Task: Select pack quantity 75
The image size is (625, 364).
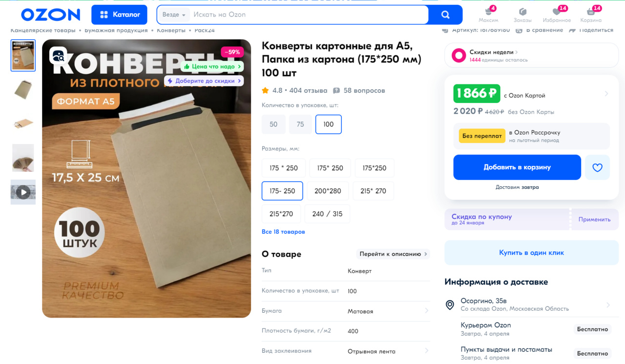Action: [300, 124]
